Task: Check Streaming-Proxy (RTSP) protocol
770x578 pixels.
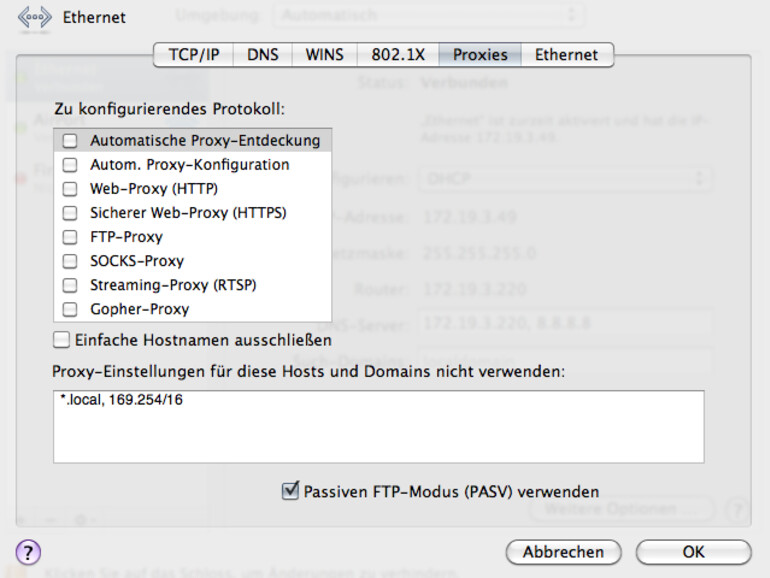Action: point(70,285)
